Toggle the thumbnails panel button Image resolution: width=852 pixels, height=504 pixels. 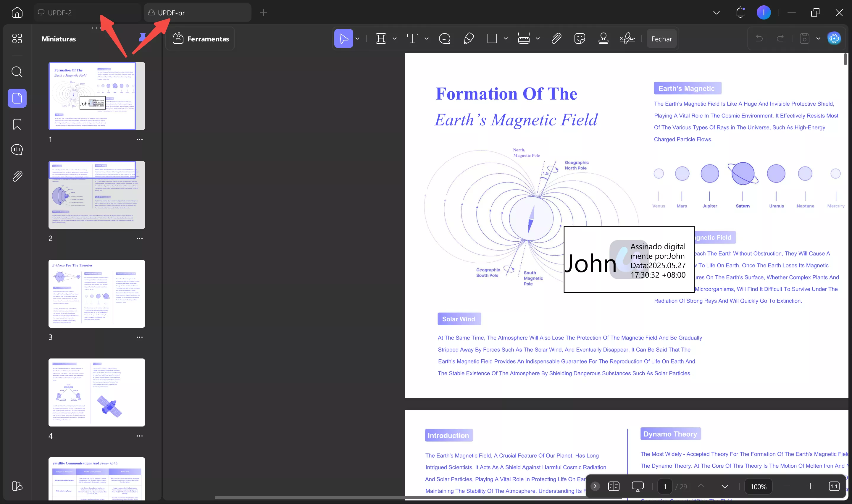coord(17,98)
